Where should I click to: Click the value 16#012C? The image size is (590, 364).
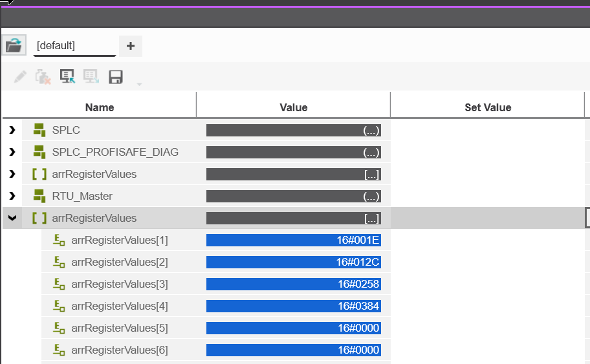(x=294, y=262)
